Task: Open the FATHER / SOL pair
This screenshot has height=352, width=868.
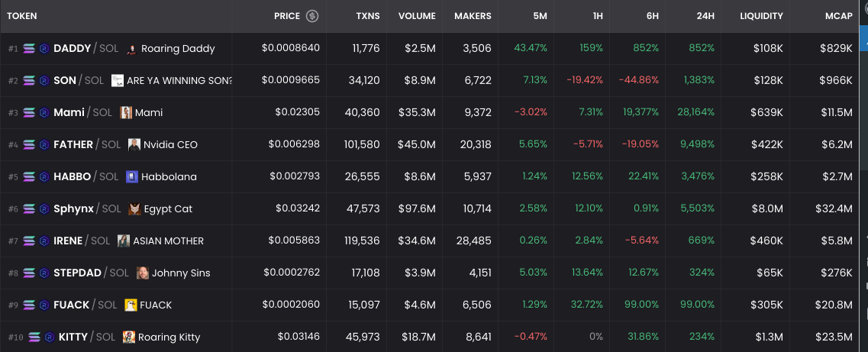Action: point(87,145)
